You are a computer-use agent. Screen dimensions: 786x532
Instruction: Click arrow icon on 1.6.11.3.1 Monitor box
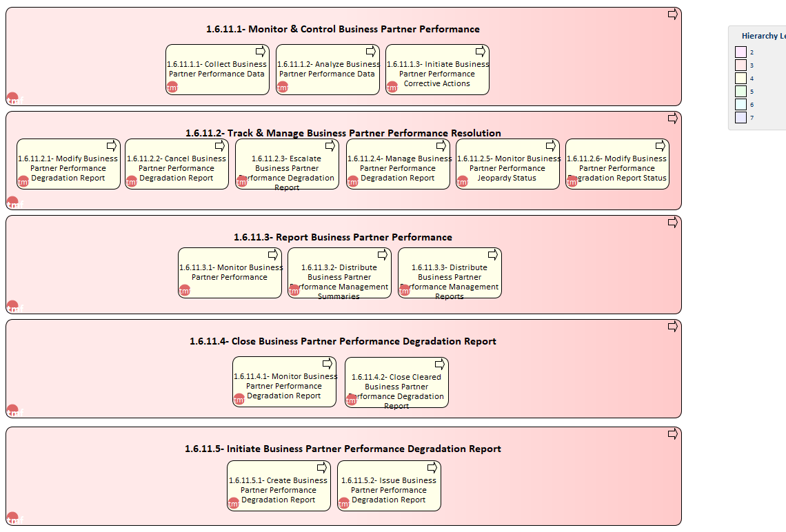[273, 254]
